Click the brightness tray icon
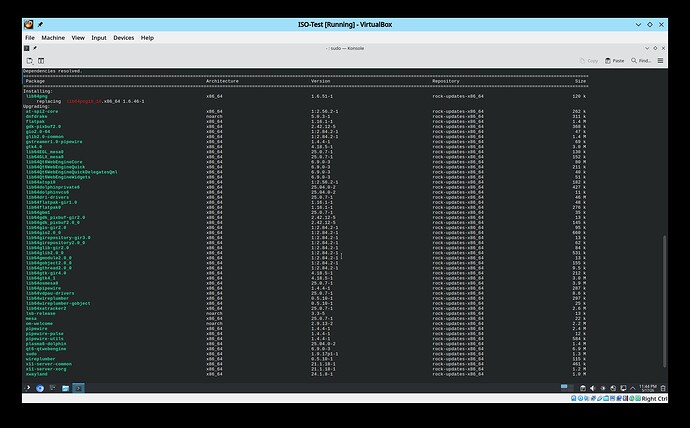Viewport: 690px width, 428px height. pos(603,388)
